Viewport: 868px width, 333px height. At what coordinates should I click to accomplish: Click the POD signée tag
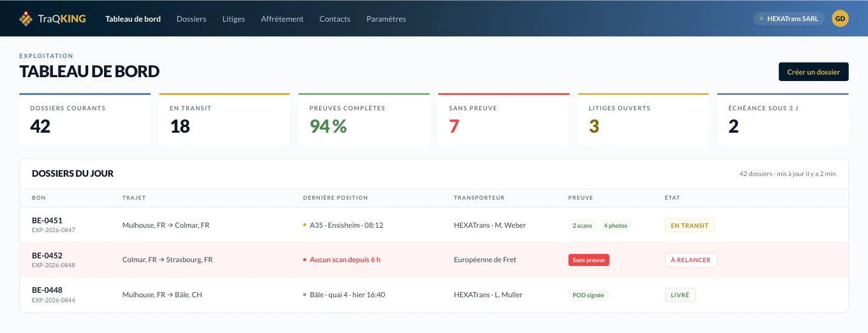tap(589, 295)
